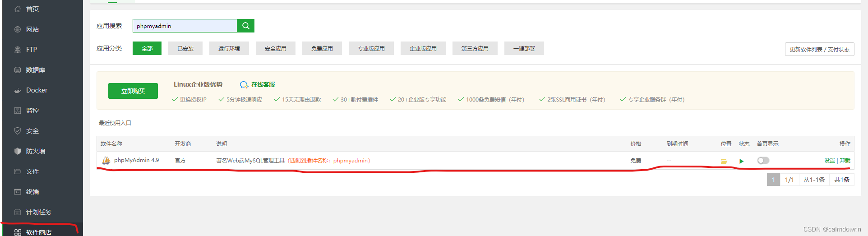Click the 免费 price cell

pyautogui.click(x=636, y=161)
